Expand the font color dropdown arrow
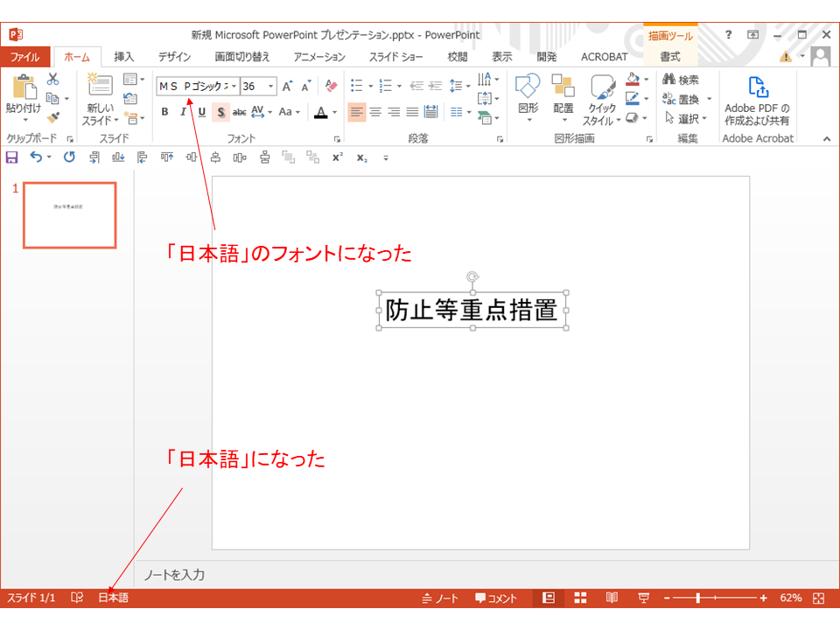840x630 pixels. 334,113
